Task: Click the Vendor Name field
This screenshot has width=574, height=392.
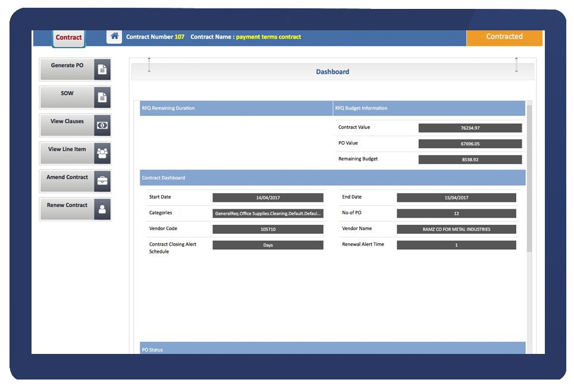Action: pos(456,230)
